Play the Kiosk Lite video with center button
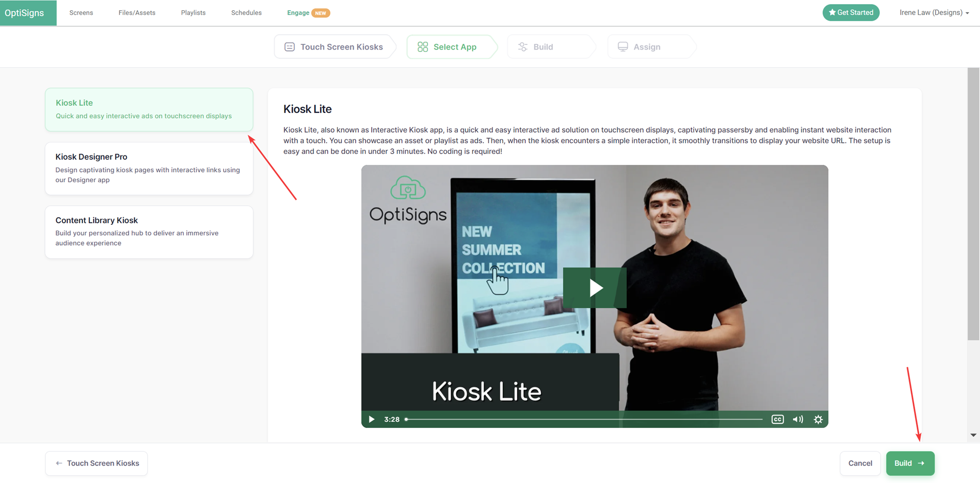 [595, 288]
